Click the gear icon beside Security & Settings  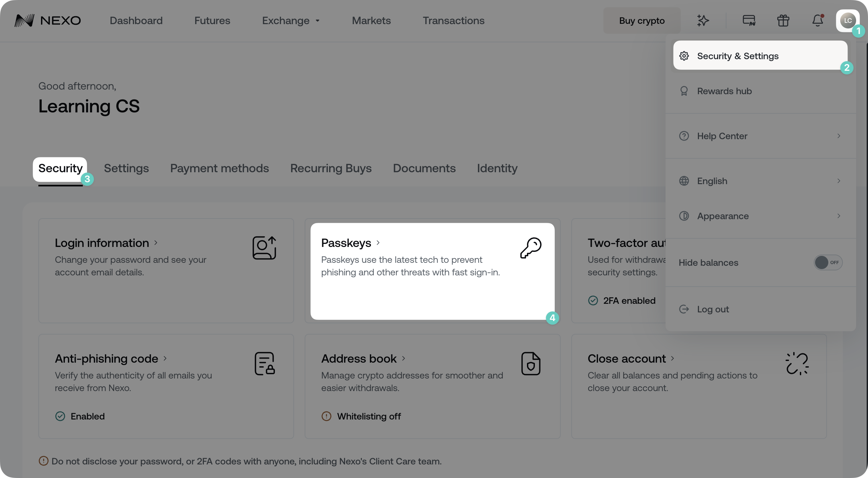pyautogui.click(x=684, y=56)
